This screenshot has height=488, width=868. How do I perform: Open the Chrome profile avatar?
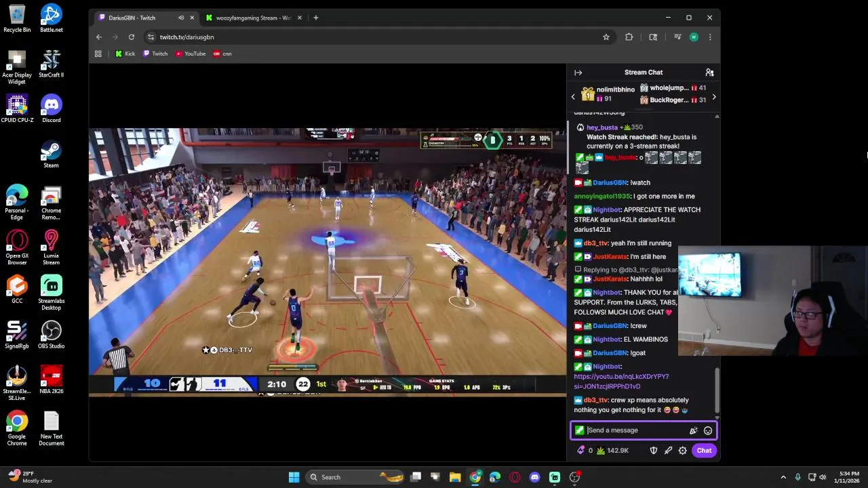point(694,37)
